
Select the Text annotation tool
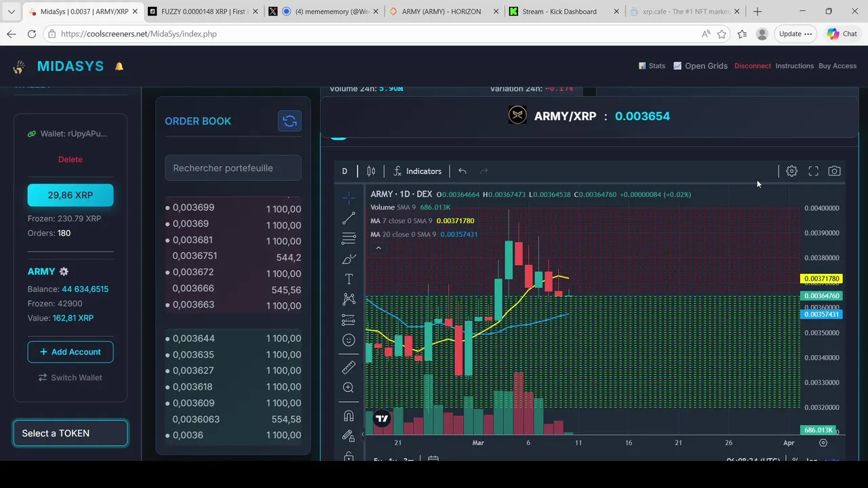point(349,279)
